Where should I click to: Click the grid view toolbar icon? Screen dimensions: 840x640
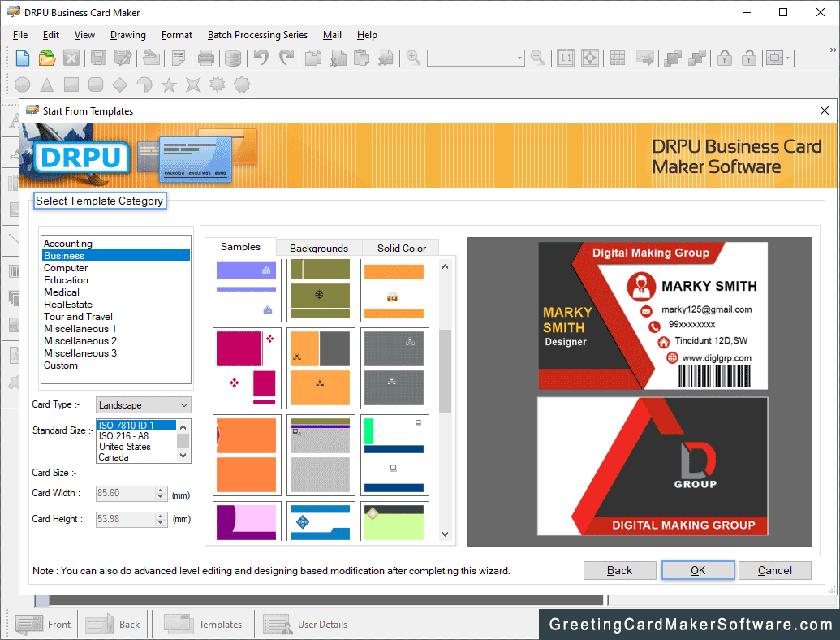tap(617, 58)
